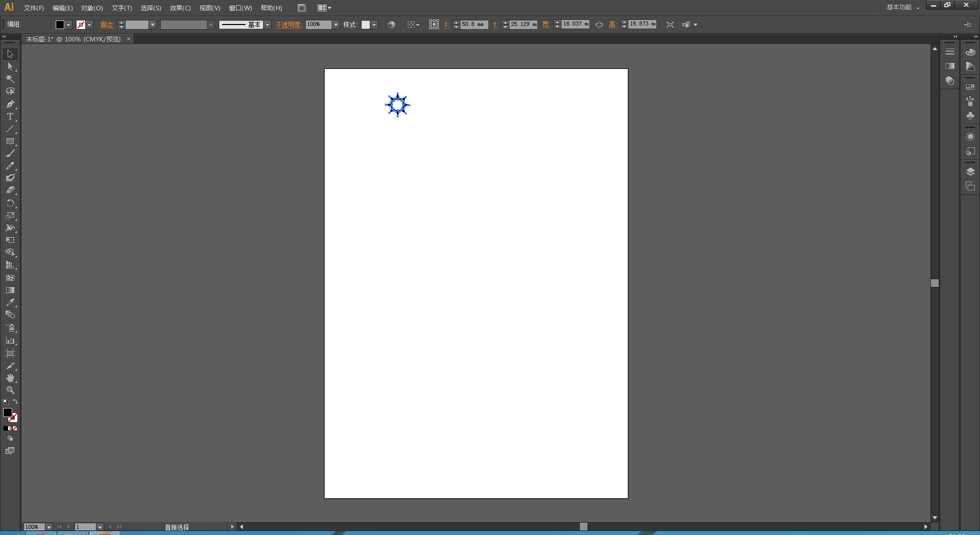Select the Rectangle tool
This screenshot has width=980, height=535.
tap(10, 141)
